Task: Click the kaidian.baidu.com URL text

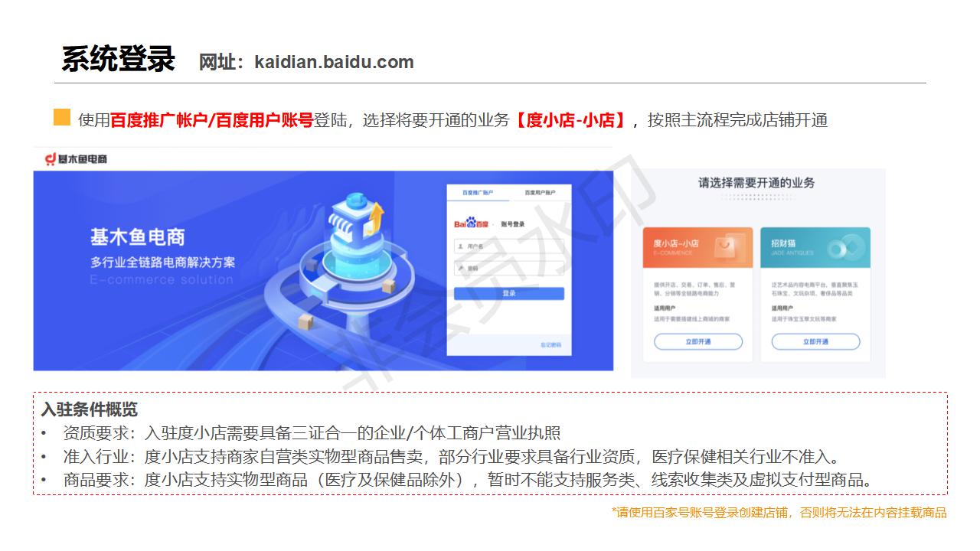Action: tap(335, 62)
